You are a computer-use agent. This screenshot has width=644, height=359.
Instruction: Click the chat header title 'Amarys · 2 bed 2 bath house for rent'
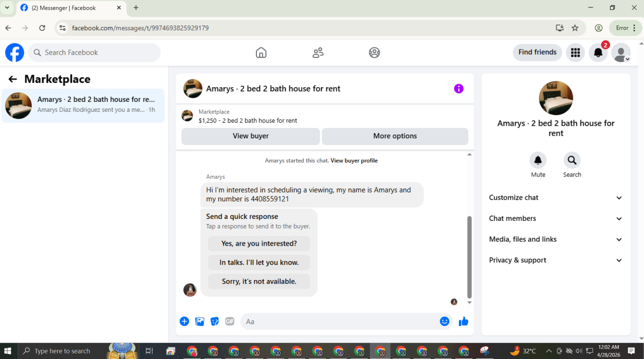(273, 88)
